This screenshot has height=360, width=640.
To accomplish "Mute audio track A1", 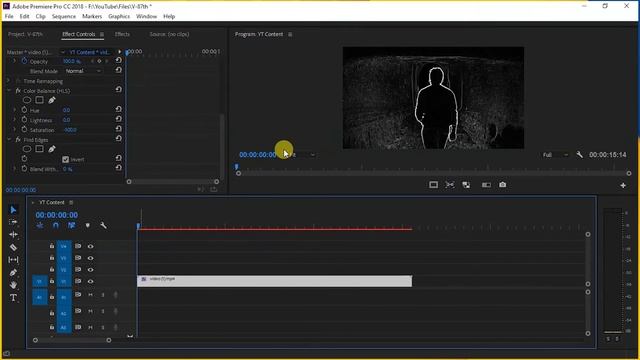I will [x=90, y=295].
